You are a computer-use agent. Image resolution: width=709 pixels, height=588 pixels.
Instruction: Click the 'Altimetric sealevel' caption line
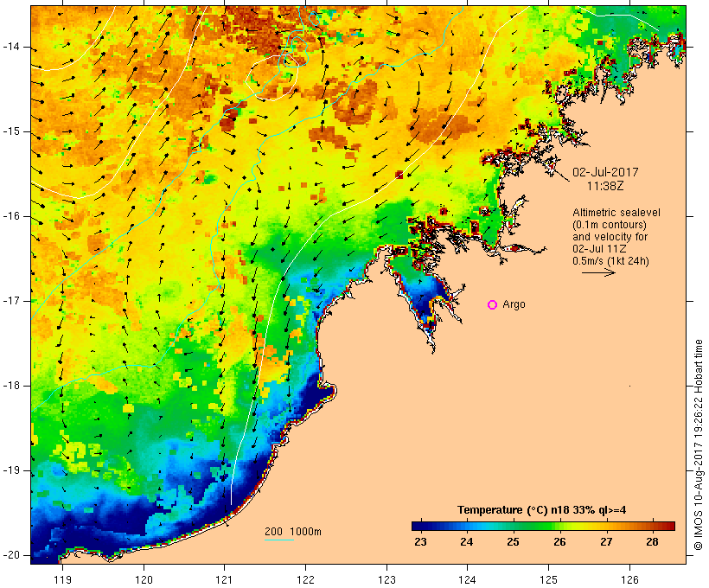616,213
